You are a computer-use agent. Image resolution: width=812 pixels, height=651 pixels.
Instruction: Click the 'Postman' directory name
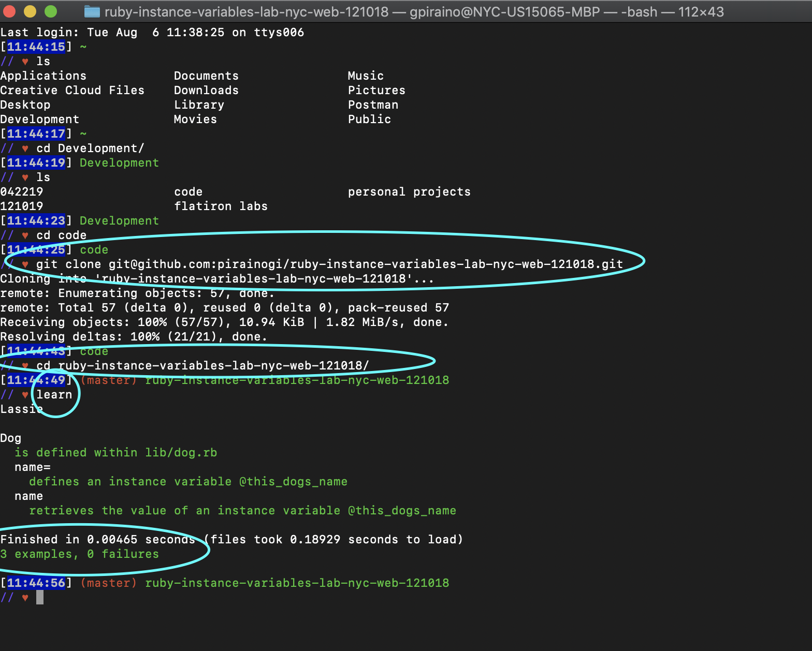tap(373, 105)
